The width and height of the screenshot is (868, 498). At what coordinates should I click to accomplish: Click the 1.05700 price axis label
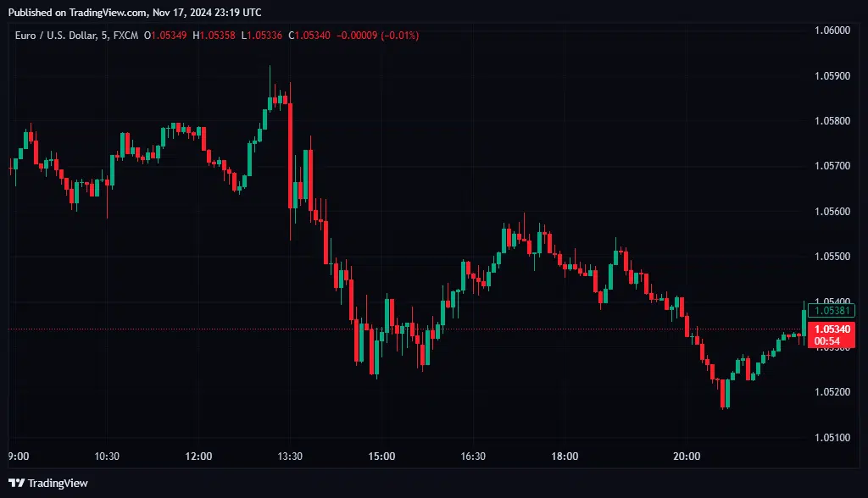tap(832, 165)
